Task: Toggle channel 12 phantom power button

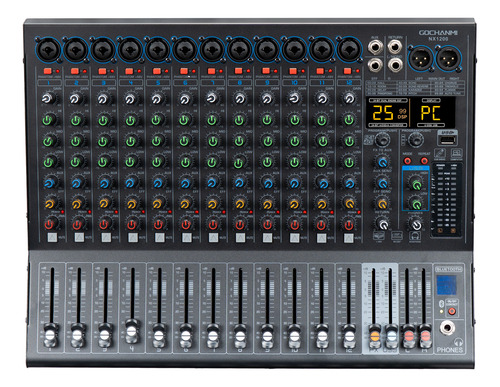Action: click(347, 71)
